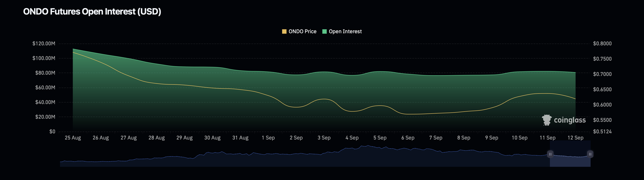Click the $0.5500 price axis value

[x=602, y=120]
